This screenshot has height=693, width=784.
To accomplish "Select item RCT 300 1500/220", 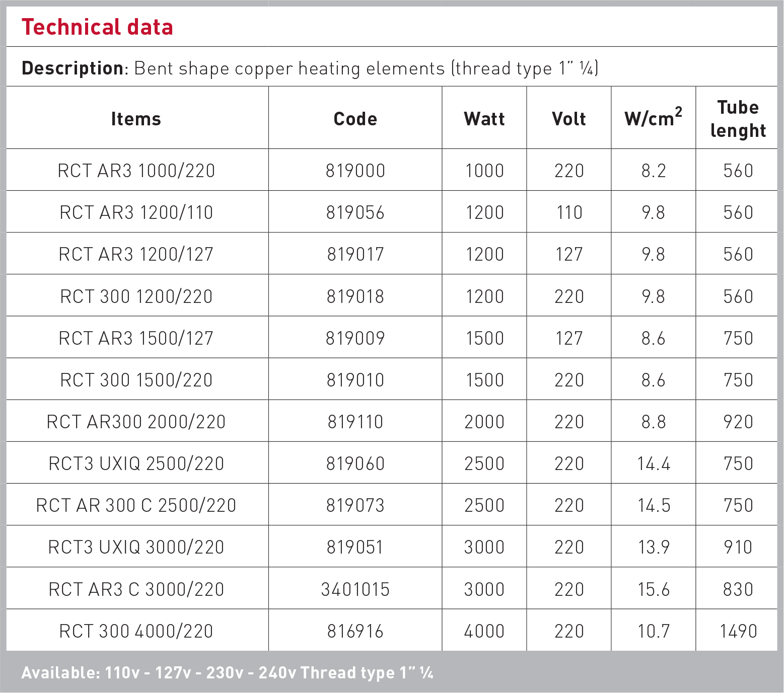I will [136, 380].
